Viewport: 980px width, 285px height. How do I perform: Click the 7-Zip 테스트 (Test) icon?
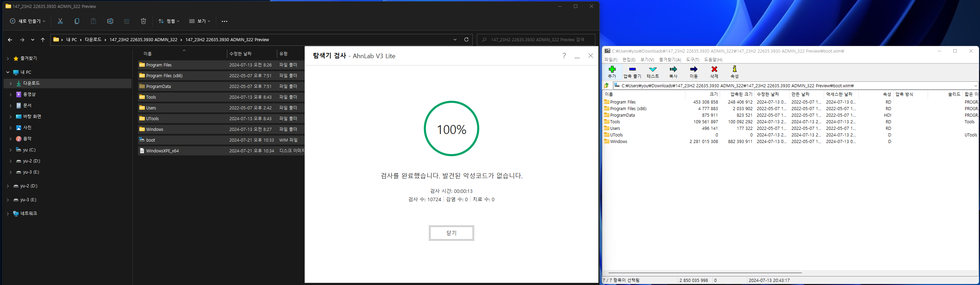tap(653, 69)
